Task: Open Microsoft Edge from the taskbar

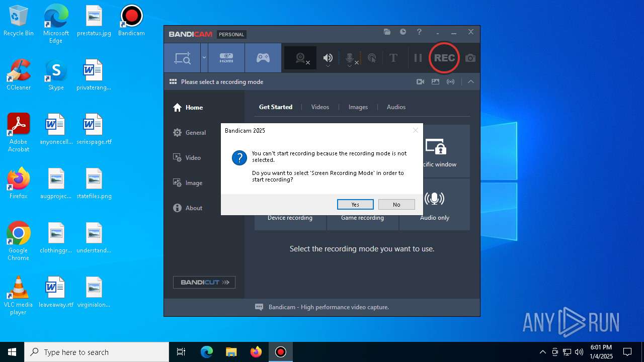Action: pos(207,352)
